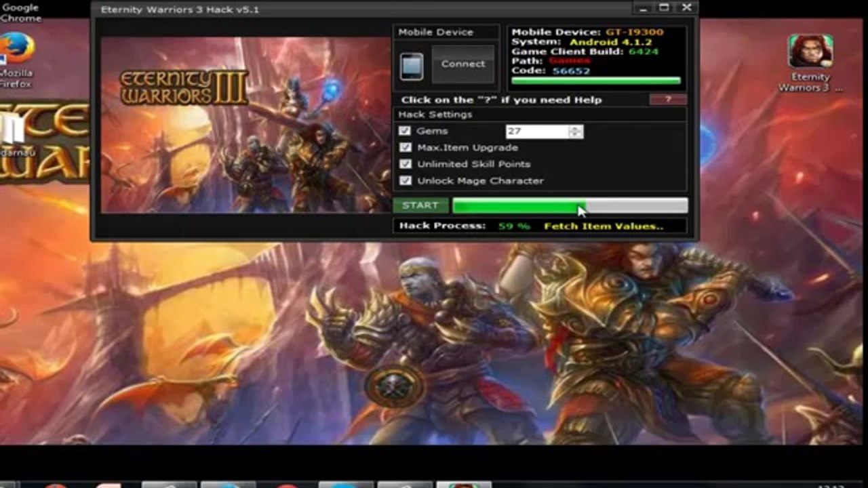
Task: Click the Gems amount input field
Action: click(x=537, y=131)
